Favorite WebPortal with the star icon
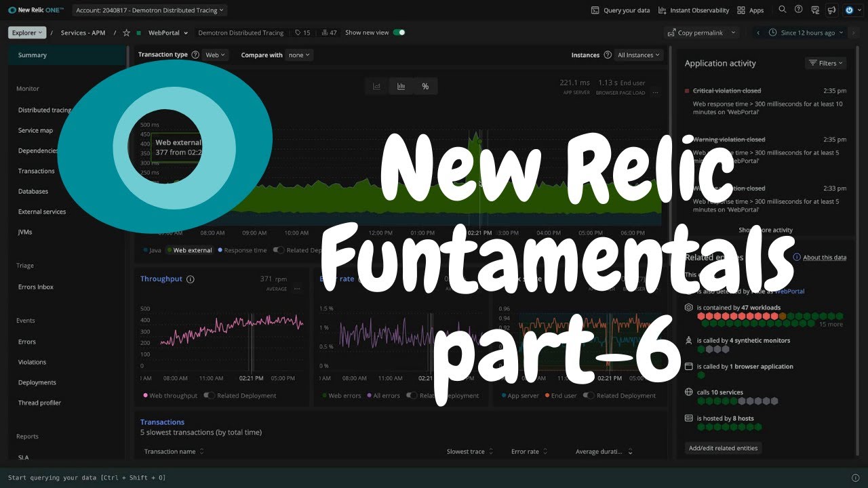868x488 pixels. (126, 33)
